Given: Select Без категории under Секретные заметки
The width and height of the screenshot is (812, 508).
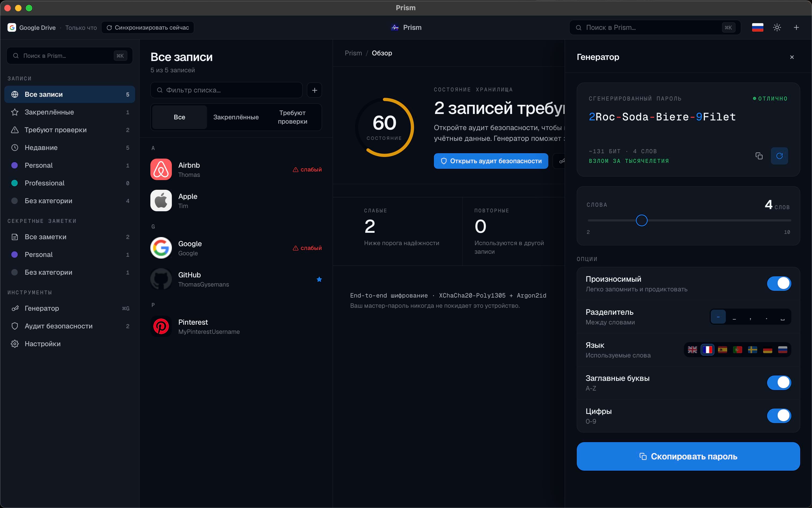Looking at the screenshot, I should [70, 273].
